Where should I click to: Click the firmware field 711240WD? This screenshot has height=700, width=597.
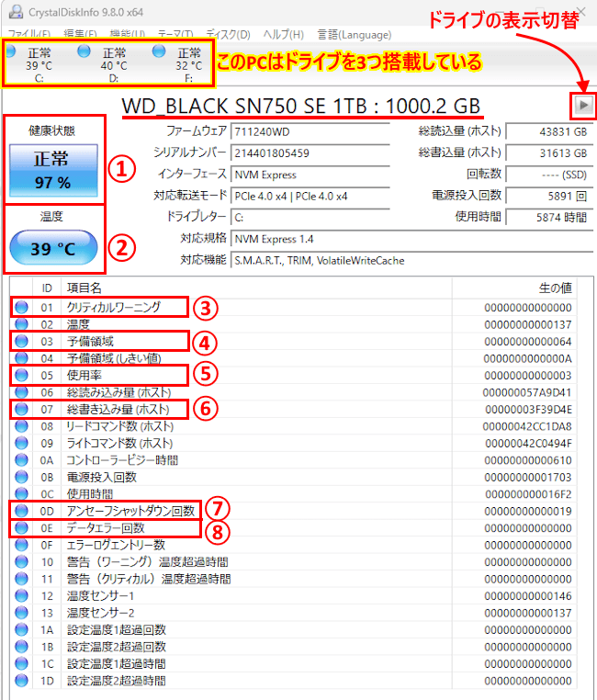(310, 131)
